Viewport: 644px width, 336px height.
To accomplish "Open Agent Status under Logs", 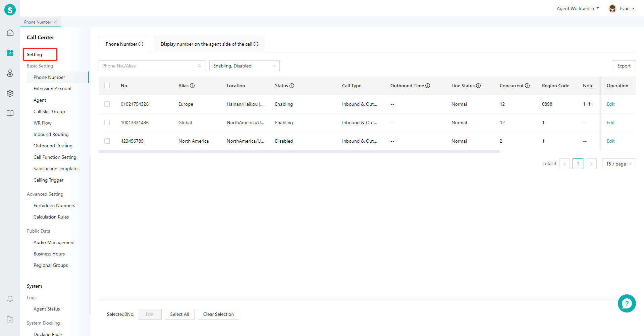I will coord(47,309).
